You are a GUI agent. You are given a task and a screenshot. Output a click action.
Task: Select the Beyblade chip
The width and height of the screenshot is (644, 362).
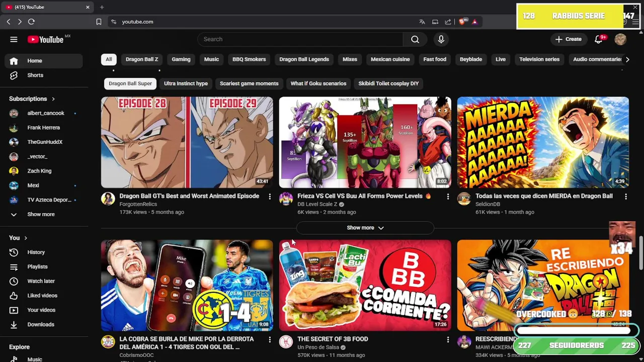pyautogui.click(x=471, y=59)
